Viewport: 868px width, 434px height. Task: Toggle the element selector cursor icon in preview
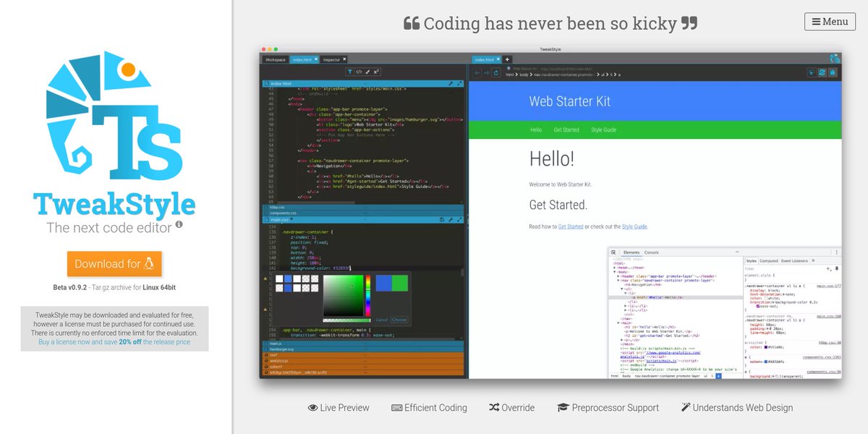point(812,72)
